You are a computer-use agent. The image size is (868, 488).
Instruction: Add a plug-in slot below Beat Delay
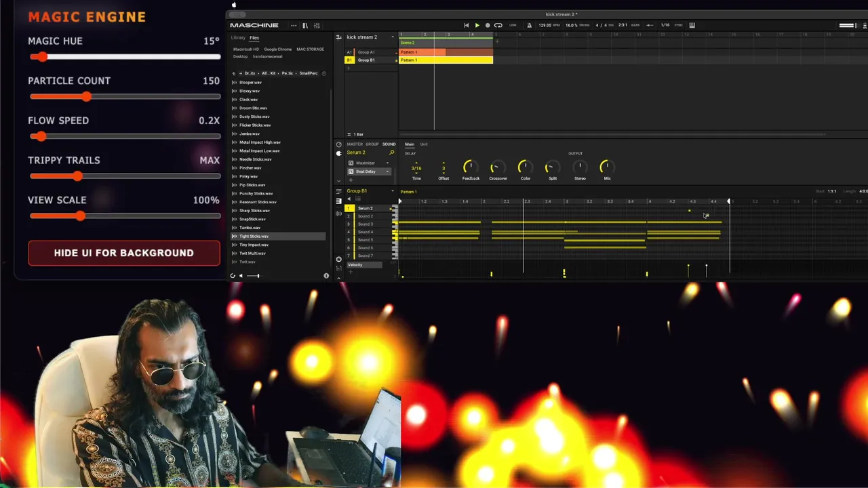pyautogui.click(x=351, y=180)
